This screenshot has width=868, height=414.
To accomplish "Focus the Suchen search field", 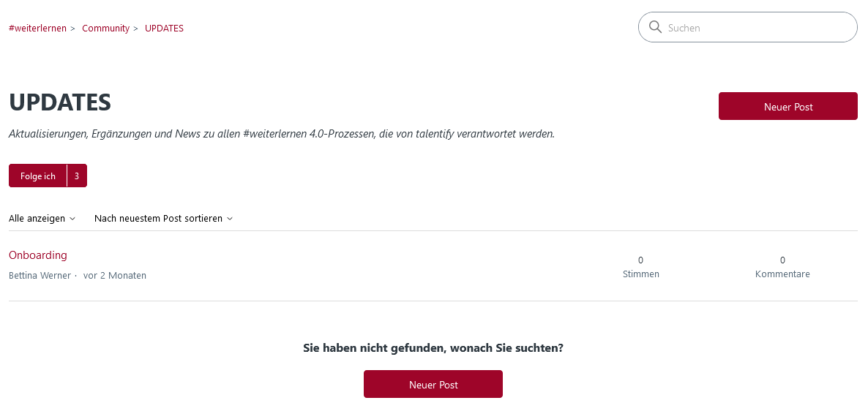I will [747, 27].
